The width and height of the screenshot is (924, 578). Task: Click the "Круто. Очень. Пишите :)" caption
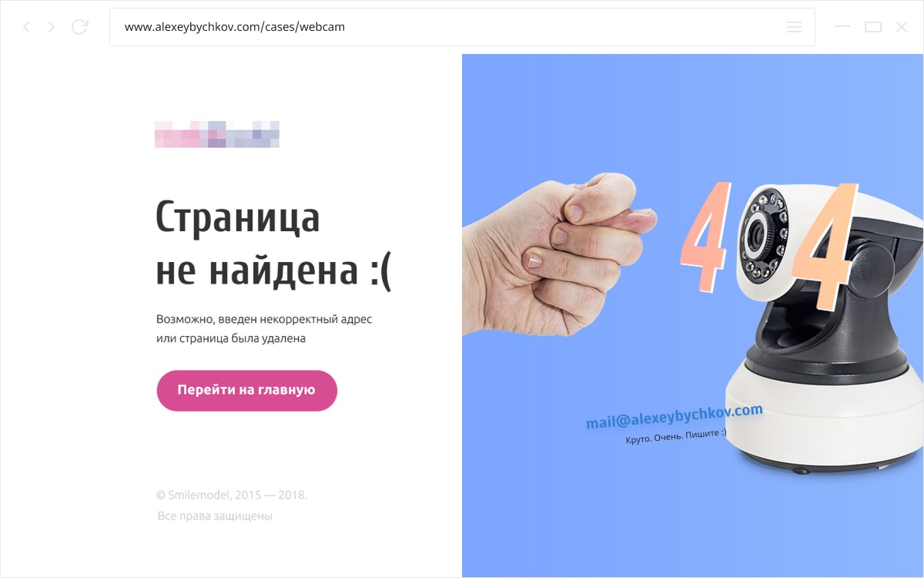(x=676, y=437)
